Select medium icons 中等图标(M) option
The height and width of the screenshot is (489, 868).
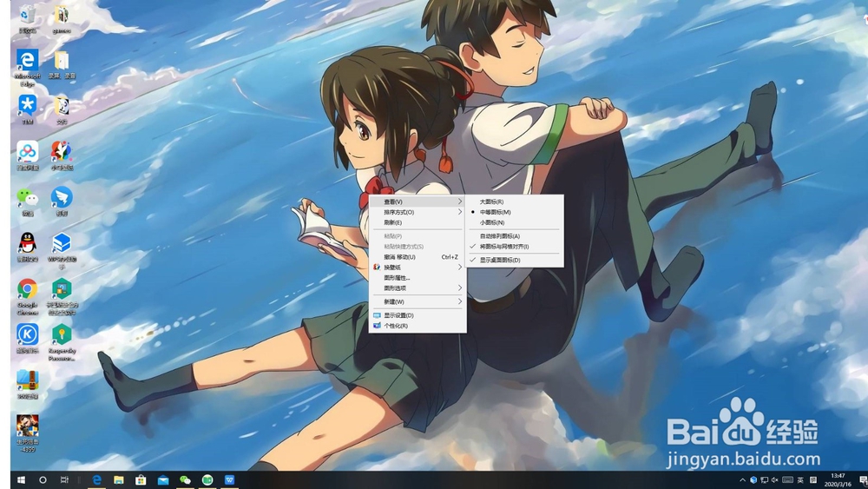[x=514, y=212]
